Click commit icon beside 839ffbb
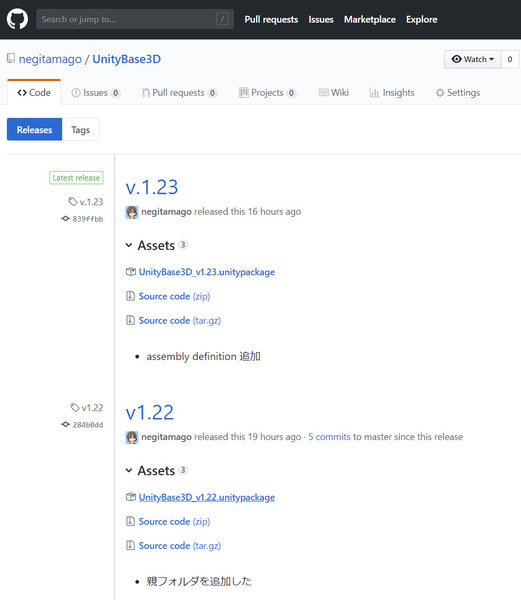This screenshot has height=600, width=521. point(65,218)
